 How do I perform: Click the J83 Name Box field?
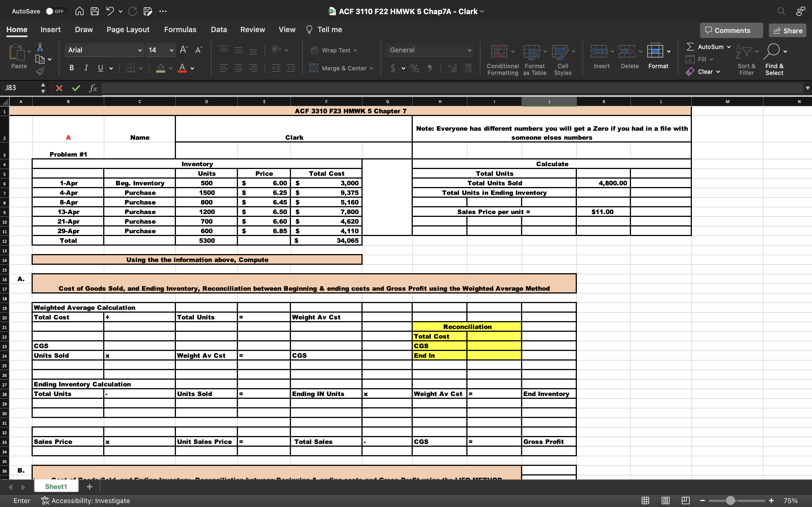click(20, 88)
